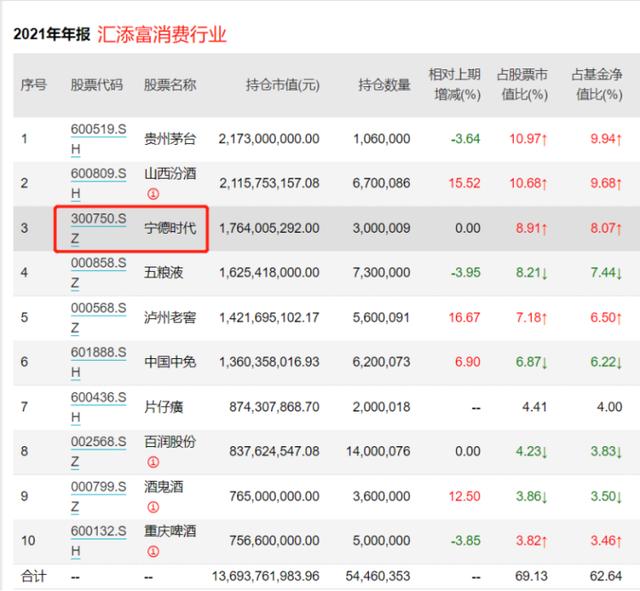Open stock code link 000858.SZ
640x591 pixels.
[x=98, y=273]
